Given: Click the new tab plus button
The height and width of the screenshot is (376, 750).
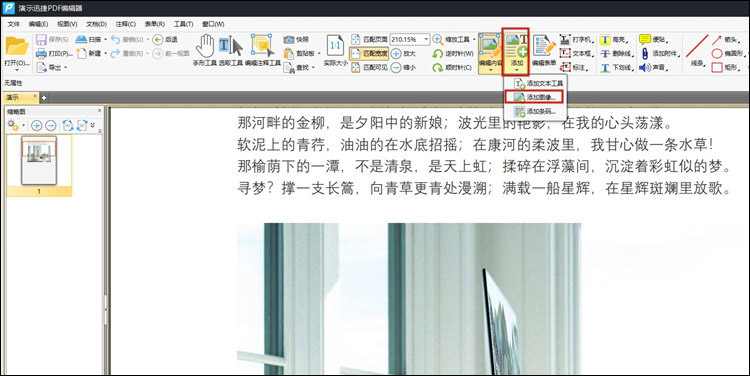Looking at the screenshot, I should [44, 98].
